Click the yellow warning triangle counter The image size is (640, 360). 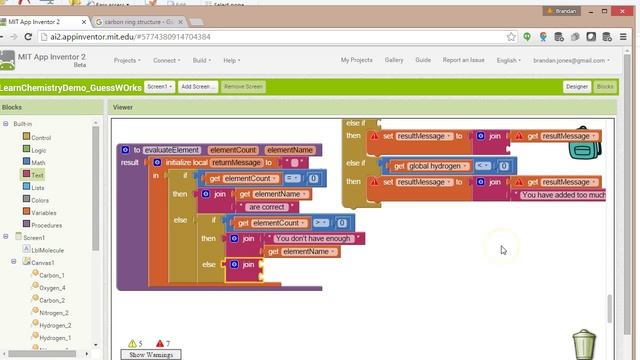point(132,343)
